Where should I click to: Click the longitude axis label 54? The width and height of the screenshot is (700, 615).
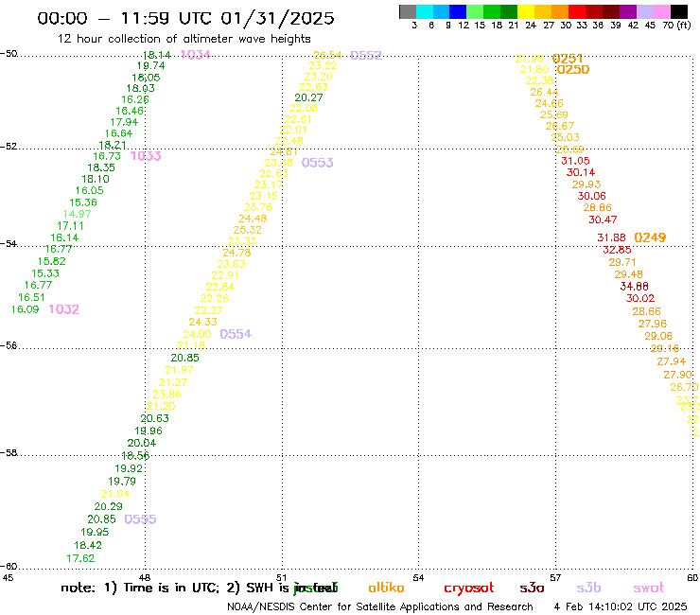tap(418, 577)
